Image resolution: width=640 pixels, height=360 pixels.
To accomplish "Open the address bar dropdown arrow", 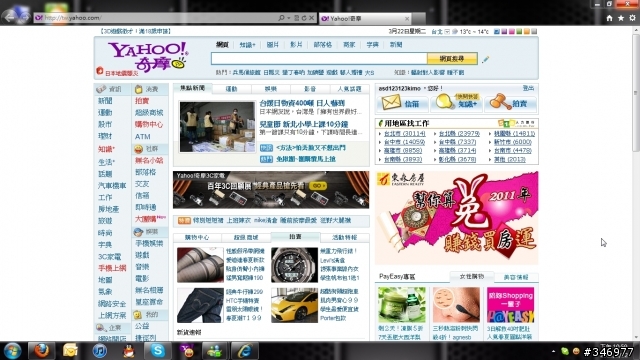I will [x=288, y=18].
